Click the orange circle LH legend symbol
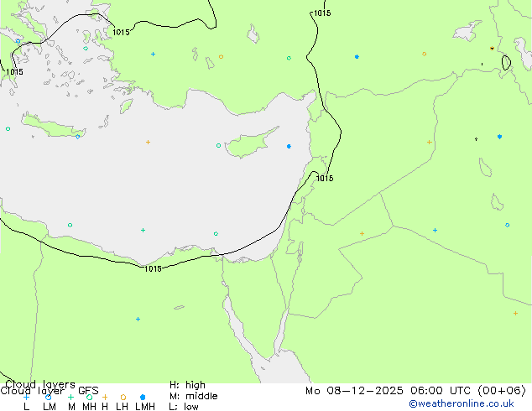Screen dimensions: 532x411 click(x=123, y=397)
